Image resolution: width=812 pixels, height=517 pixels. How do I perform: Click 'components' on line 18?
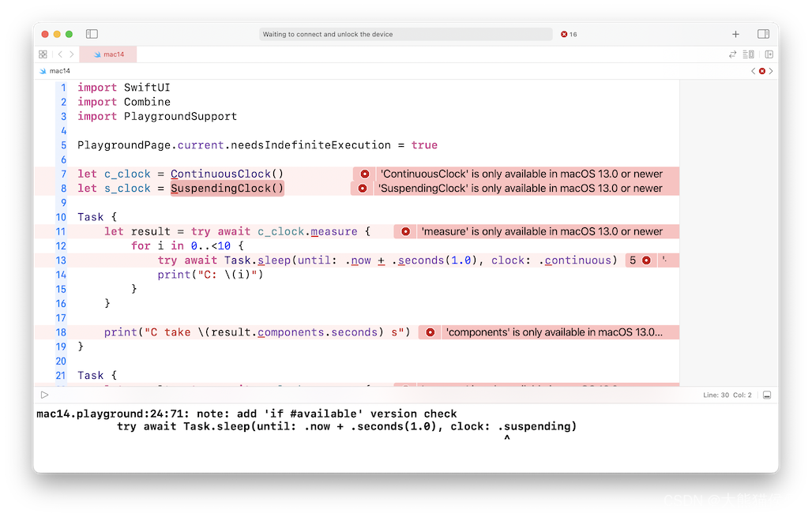pyautogui.click(x=291, y=332)
